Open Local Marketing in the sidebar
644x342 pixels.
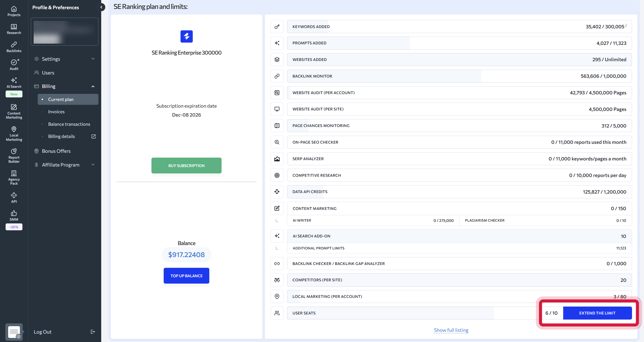pyautogui.click(x=14, y=134)
